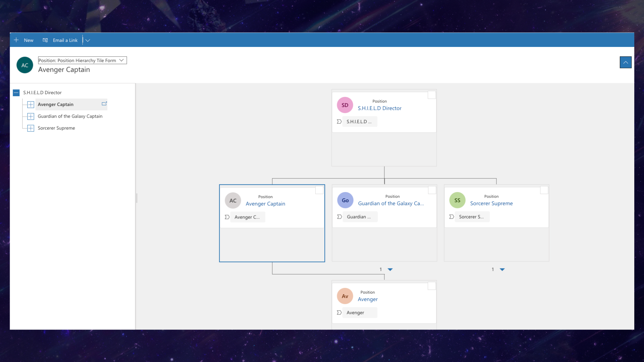Open the Avenger position link
The height and width of the screenshot is (362, 644).
[368, 299]
